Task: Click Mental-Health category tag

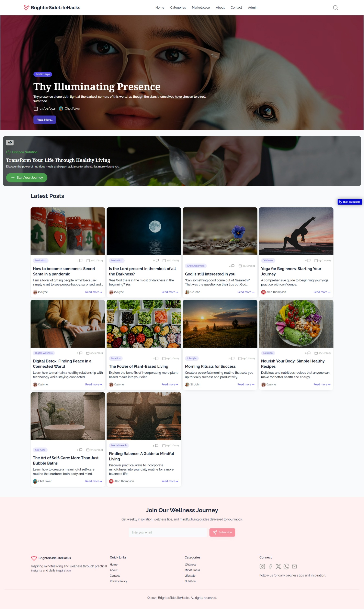Action: coord(119,446)
